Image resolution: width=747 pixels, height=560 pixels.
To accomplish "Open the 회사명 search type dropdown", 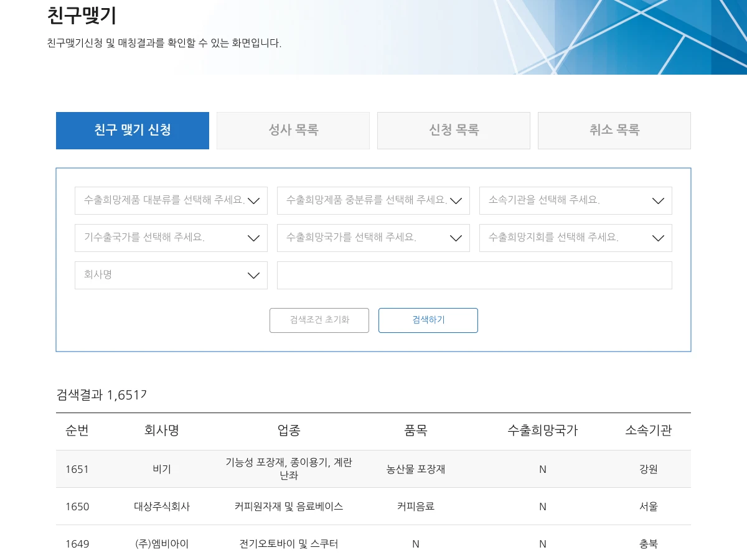I will 171,275.
